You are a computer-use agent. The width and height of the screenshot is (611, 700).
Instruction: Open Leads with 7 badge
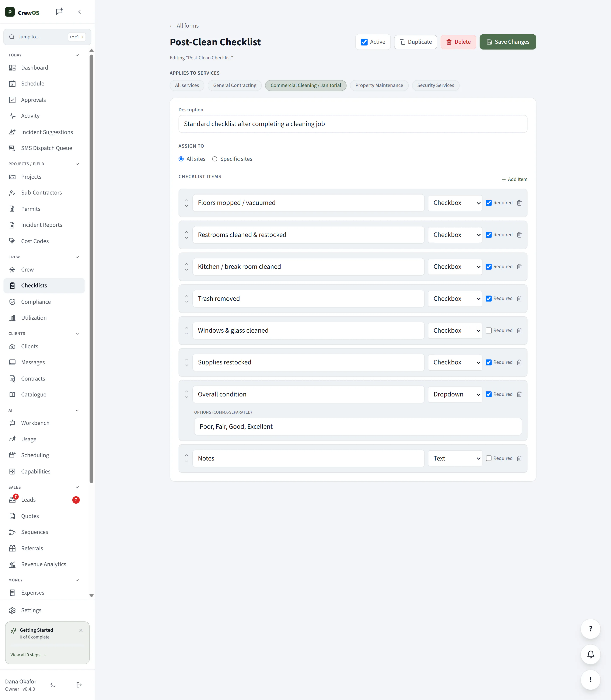(44, 500)
